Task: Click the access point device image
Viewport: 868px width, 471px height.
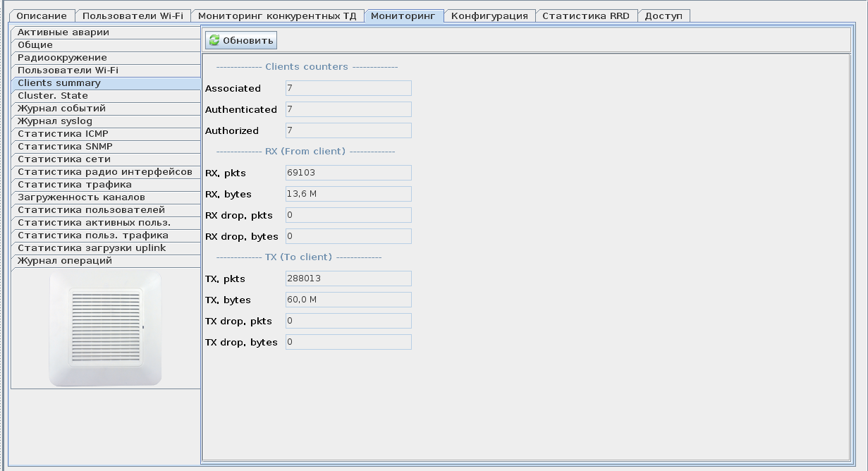Action: [x=106, y=329]
